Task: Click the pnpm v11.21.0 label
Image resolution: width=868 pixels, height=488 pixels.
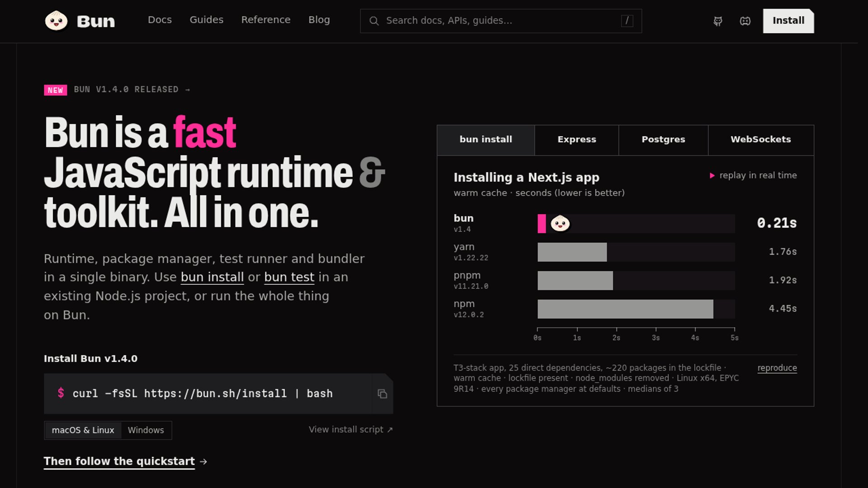Action: (x=471, y=280)
